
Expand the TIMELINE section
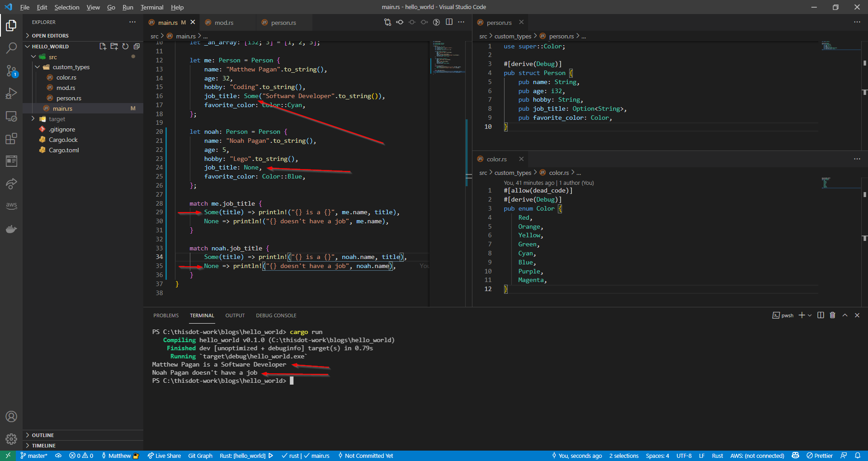coord(83,445)
